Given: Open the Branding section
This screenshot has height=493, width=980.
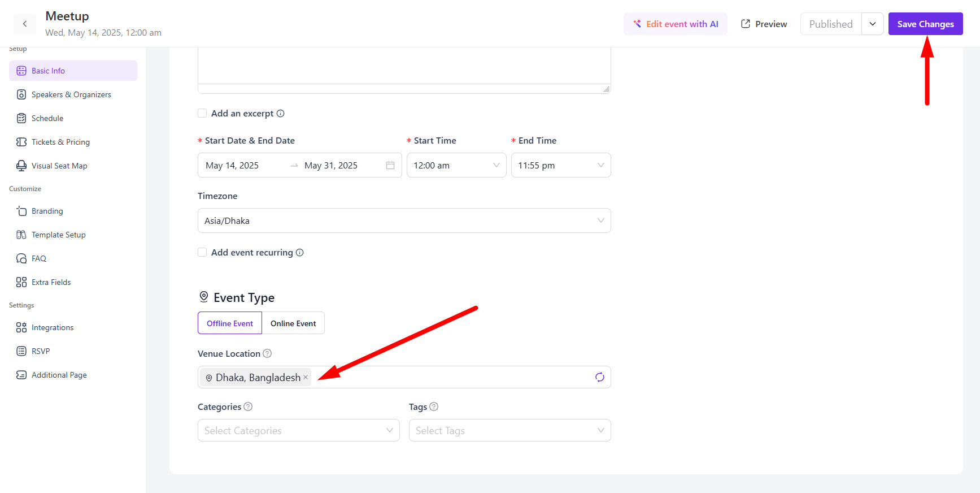Looking at the screenshot, I should pyautogui.click(x=73, y=211).
